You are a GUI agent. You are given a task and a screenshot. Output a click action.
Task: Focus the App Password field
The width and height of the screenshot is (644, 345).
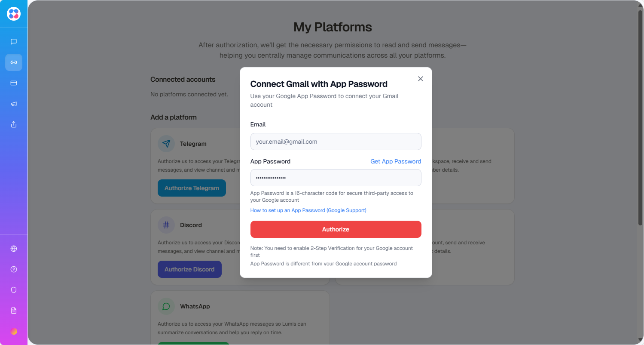tap(336, 178)
